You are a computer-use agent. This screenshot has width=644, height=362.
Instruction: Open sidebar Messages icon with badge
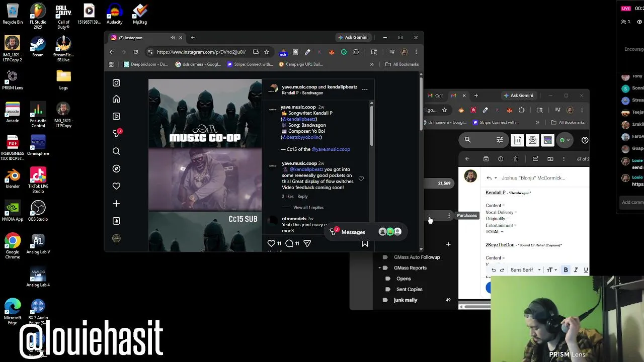pyautogui.click(x=116, y=134)
